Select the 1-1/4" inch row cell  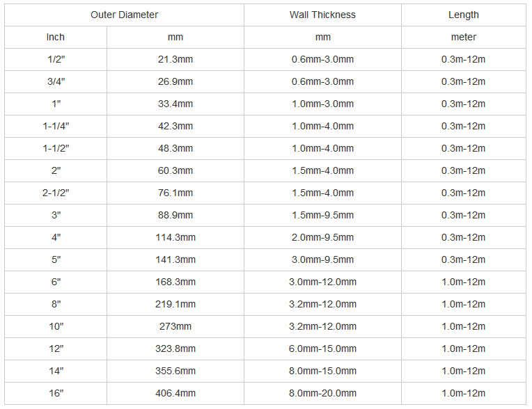[x=56, y=126]
